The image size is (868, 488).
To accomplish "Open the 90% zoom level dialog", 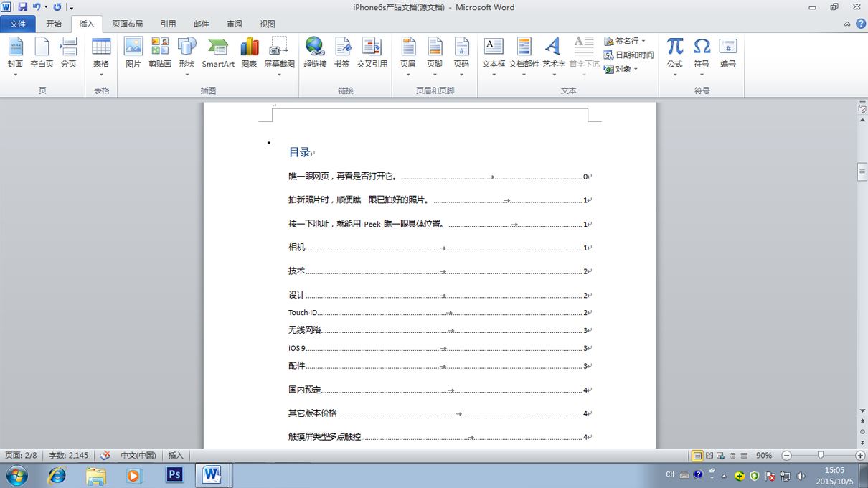I will (764, 456).
